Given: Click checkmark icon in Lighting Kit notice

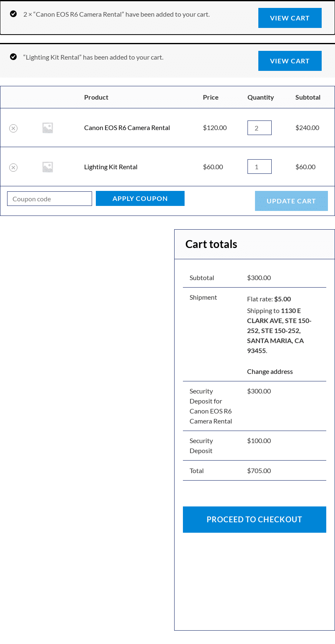Looking at the screenshot, I should pyautogui.click(x=13, y=57).
